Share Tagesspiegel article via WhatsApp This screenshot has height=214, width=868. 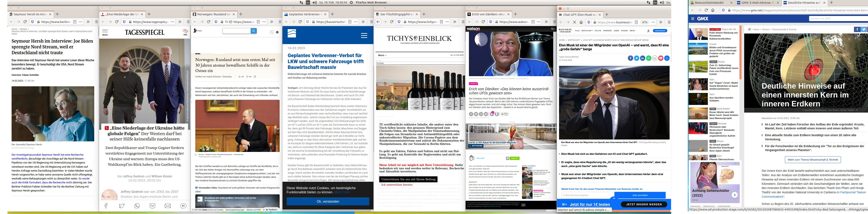click(137, 206)
